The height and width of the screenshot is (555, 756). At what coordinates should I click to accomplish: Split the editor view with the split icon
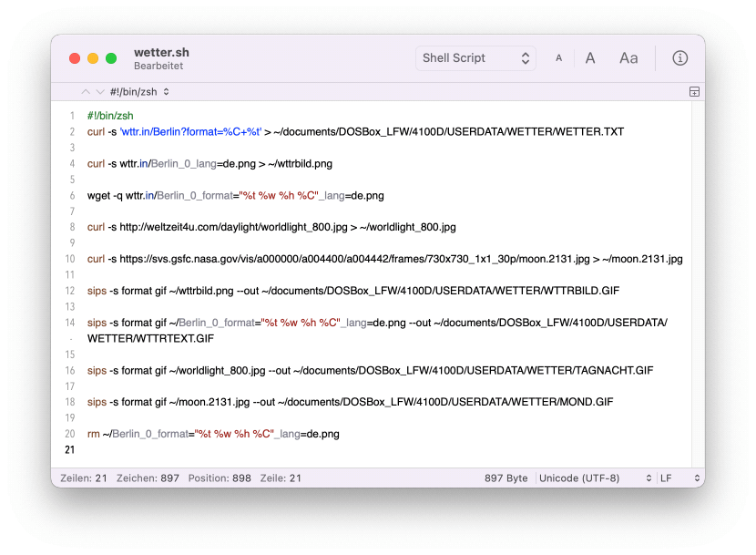click(693, 91)
